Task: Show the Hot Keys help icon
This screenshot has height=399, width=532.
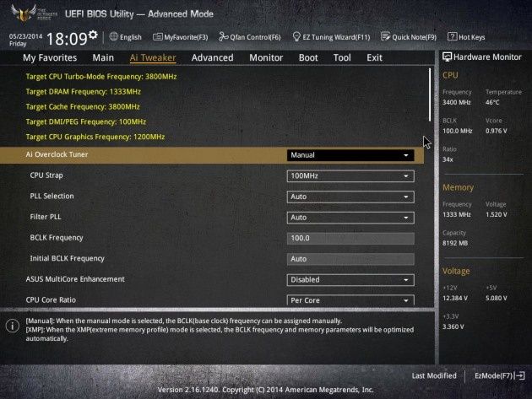Action: 452,36
